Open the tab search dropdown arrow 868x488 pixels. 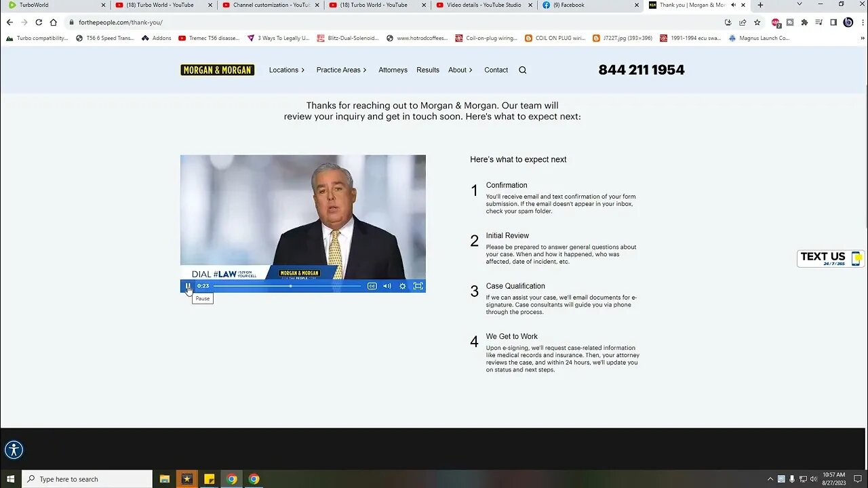[x=800, y=5]
